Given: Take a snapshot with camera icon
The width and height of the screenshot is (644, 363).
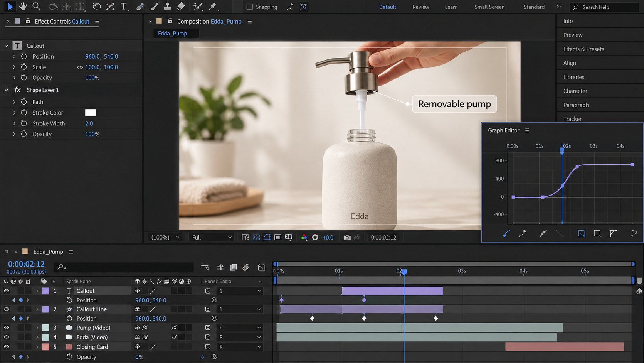Looking at the screenshot, I should coord(347,238).
